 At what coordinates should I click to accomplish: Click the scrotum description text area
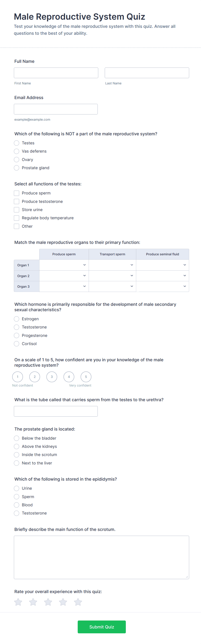101,557
